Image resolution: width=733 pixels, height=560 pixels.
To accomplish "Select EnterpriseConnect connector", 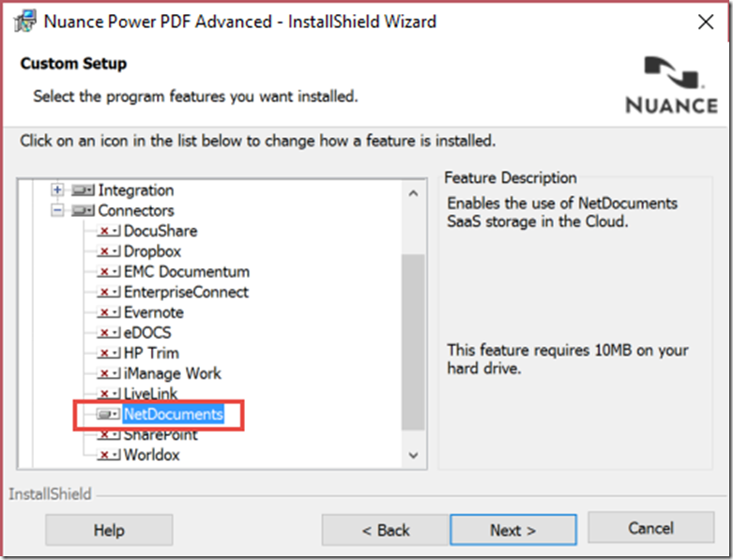I will point(186,292).
